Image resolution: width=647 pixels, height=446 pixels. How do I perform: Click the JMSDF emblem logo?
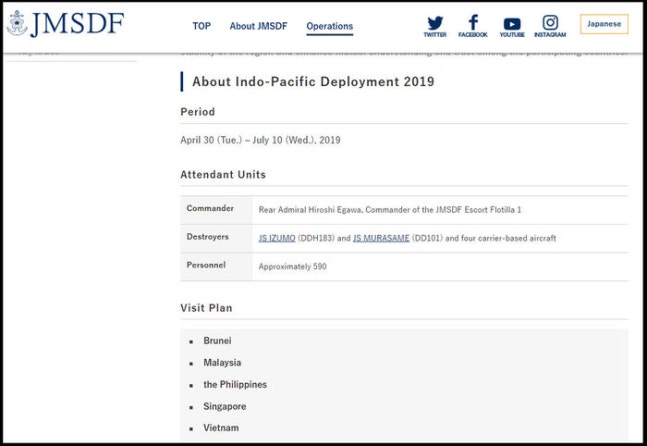pos(17,23)
